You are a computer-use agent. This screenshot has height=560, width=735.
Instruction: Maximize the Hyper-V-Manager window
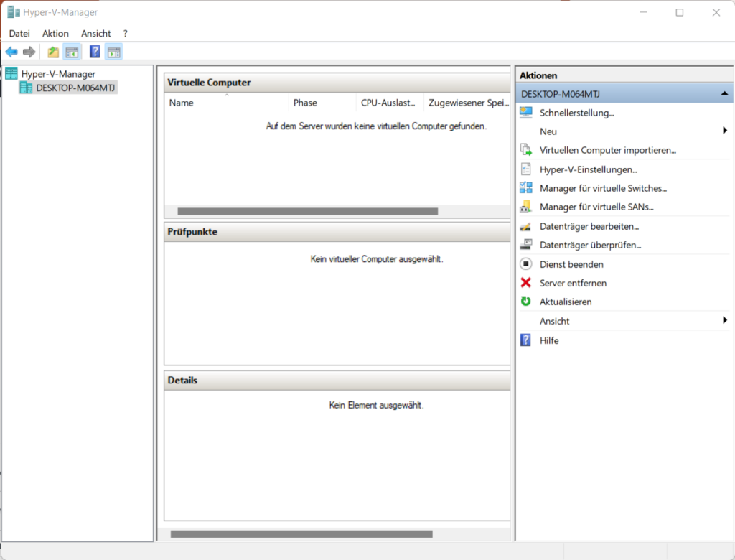pyautogui.click(x=680, y=12)
